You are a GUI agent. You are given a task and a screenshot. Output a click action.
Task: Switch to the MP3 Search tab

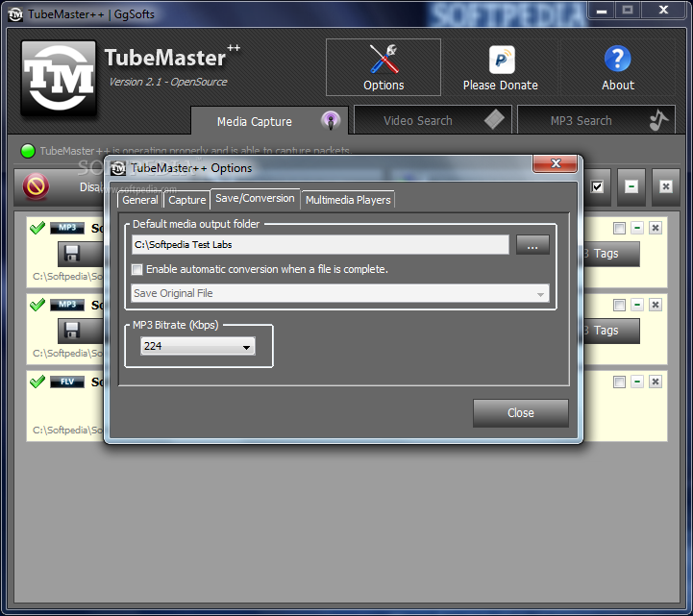click(596, 120)
